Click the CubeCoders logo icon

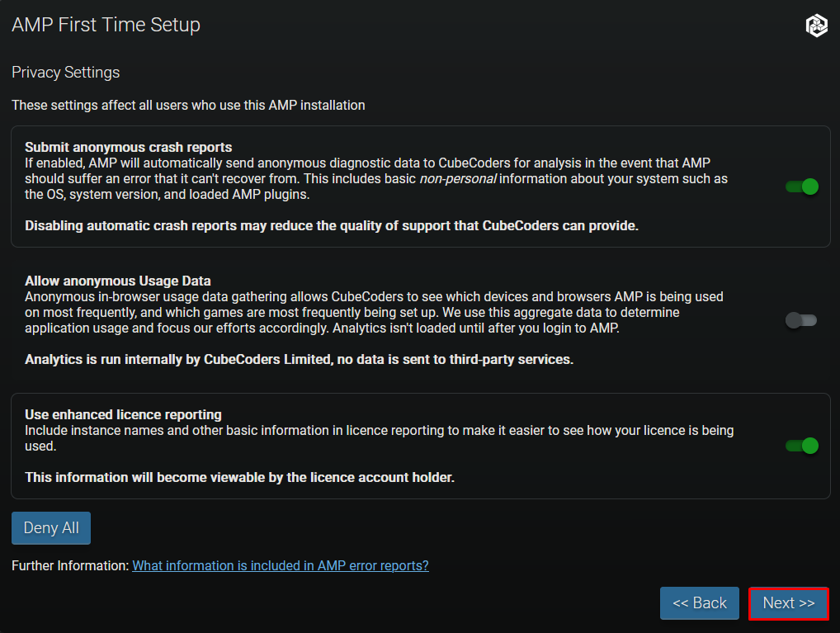(x=816, y=26)
